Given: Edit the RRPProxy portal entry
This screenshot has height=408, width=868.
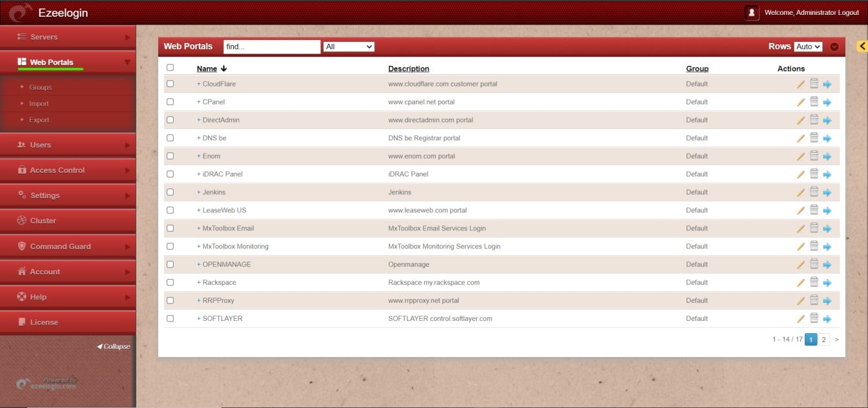Looking at the screenshot, I should (x=801, y=301).
